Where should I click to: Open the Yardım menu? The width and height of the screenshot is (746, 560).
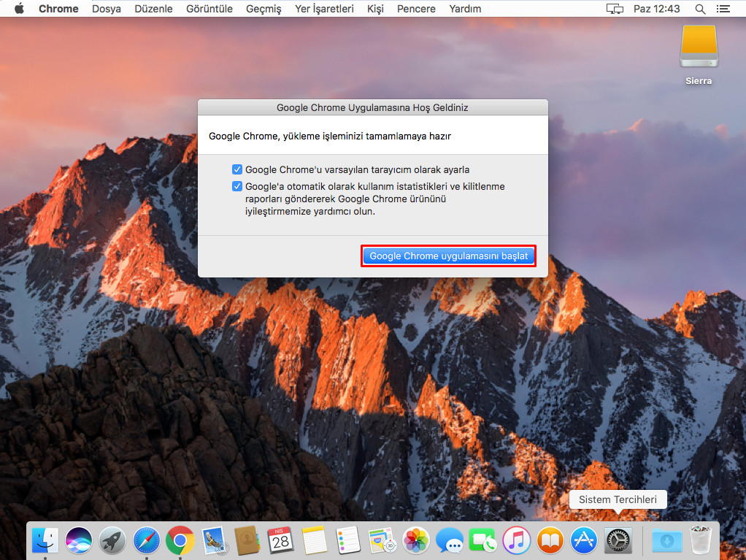click(465, 9)
